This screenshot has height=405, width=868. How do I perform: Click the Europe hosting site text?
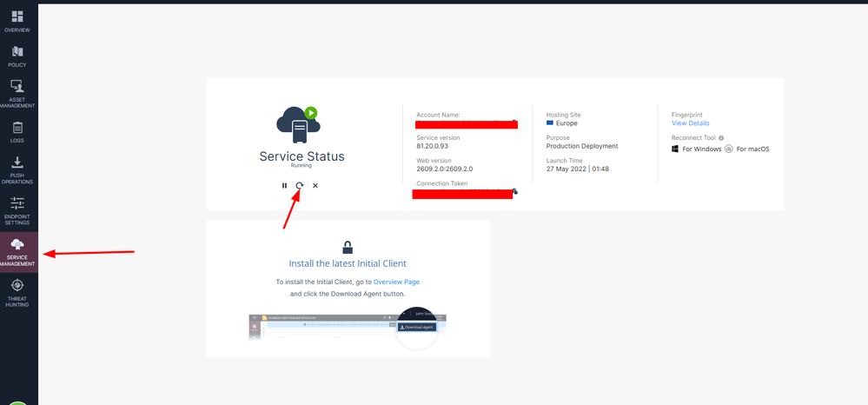tap(567, 123)
